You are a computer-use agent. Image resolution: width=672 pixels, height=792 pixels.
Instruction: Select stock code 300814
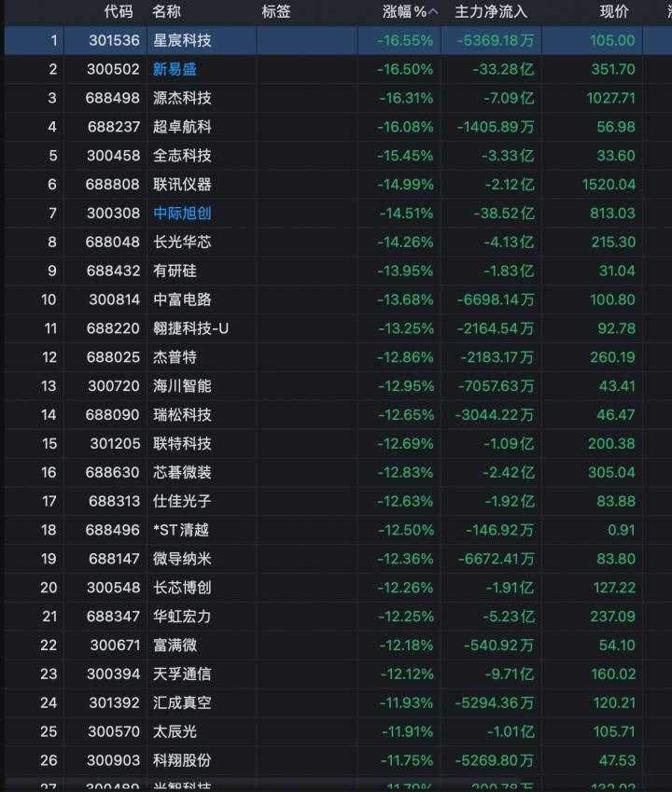[x=114, y=299]
